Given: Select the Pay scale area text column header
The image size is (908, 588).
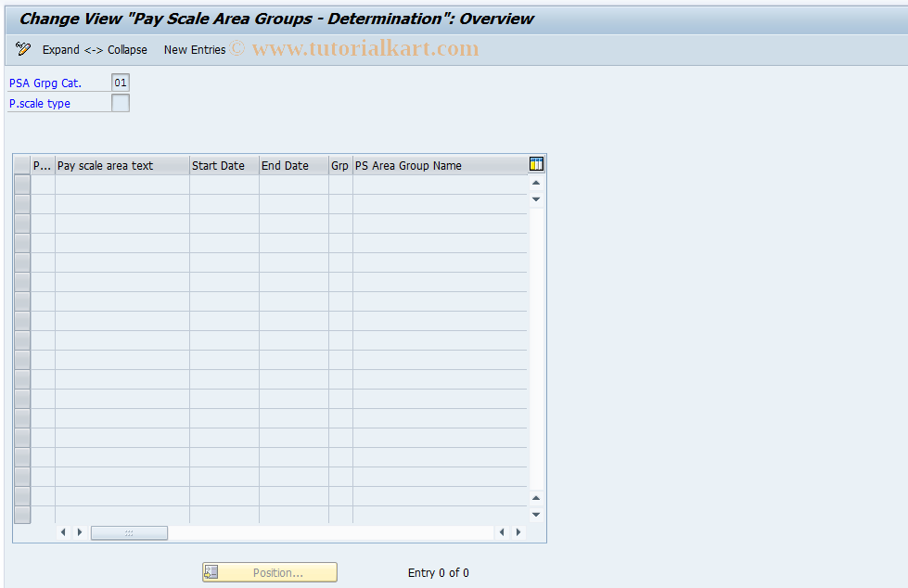Looking at the screenshot, I should (x=122, y=166).
